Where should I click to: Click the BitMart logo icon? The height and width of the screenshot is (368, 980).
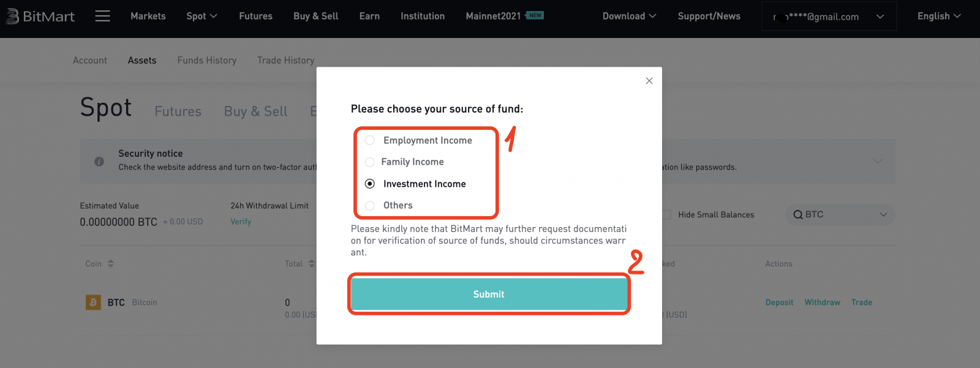[x=12, y=17]
